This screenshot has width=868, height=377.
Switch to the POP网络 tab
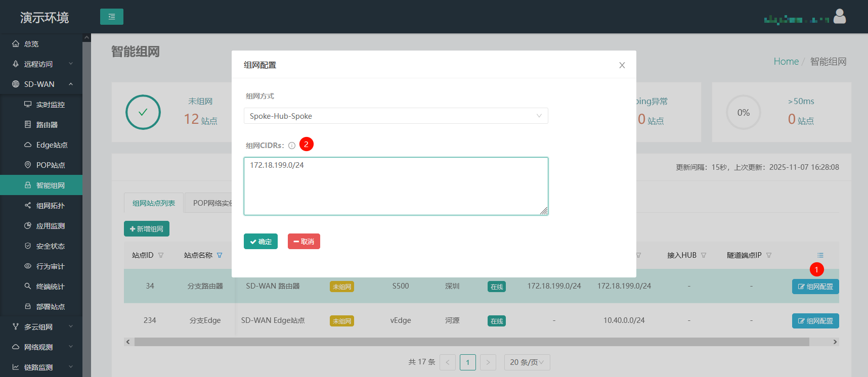(x=208, y=203)
